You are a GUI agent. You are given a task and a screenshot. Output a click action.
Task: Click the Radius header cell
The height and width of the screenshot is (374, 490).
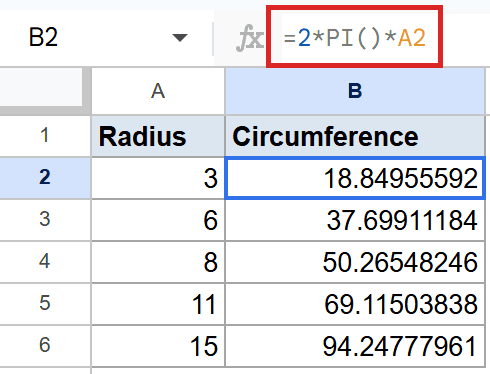(158, 136)
